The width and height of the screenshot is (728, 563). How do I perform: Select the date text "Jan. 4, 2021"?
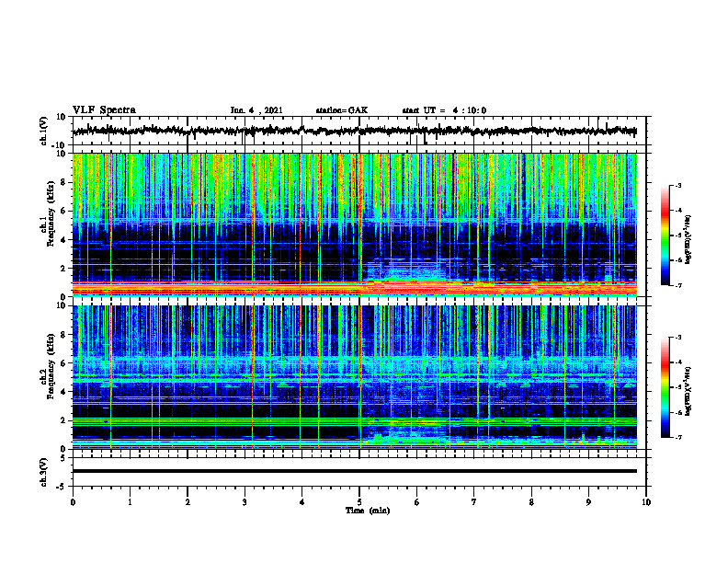[x=256, y=110]
